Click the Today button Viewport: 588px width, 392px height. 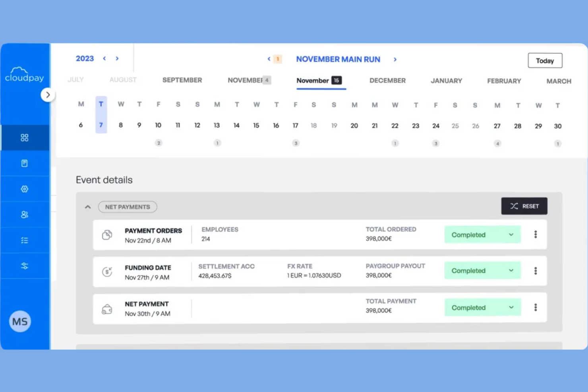click(545, 61)
